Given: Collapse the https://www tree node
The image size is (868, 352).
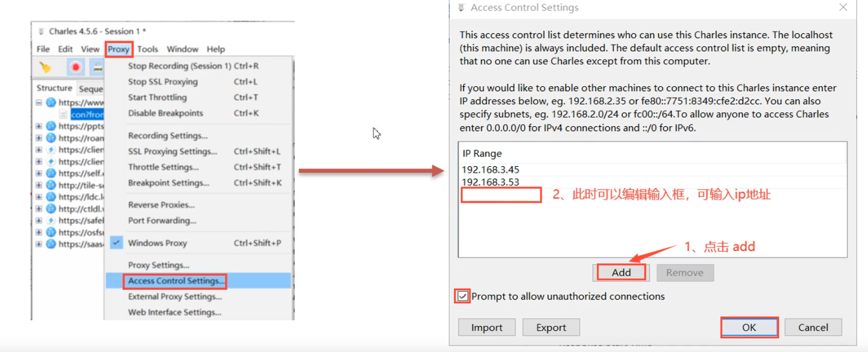Looking at the screenshot, I should pyautogui.click(x=39, y=102).
